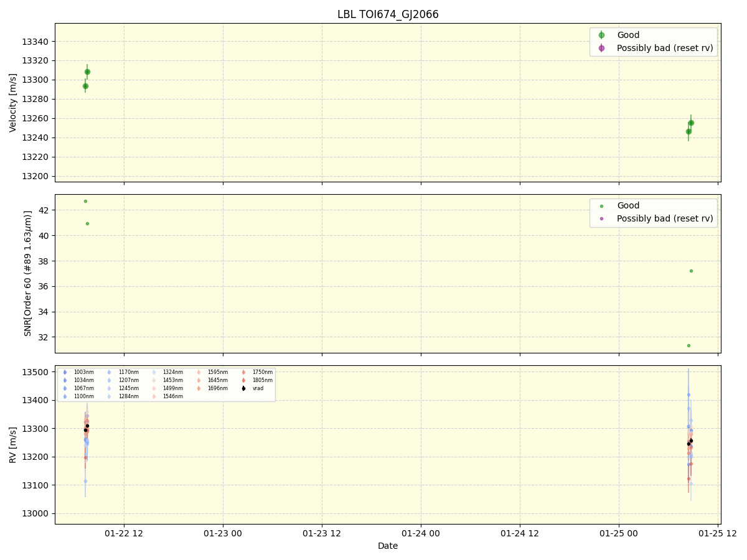Click the black vrad legend marker

(243, 388)
